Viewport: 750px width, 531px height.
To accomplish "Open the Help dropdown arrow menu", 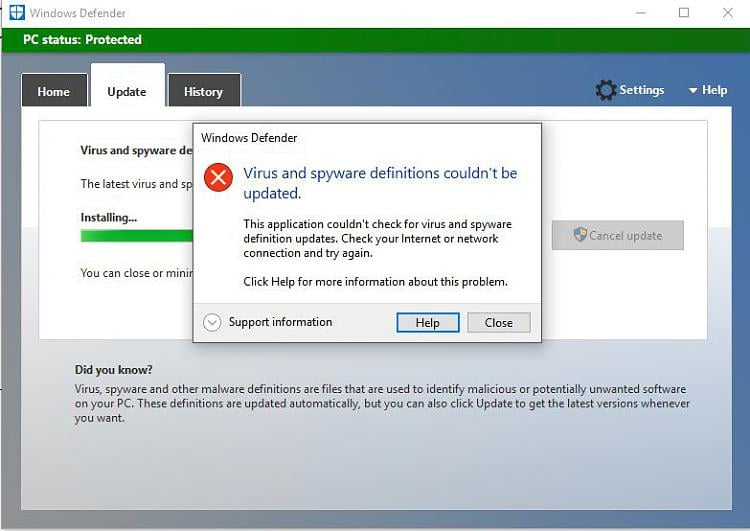I will [x=693, y=90].
